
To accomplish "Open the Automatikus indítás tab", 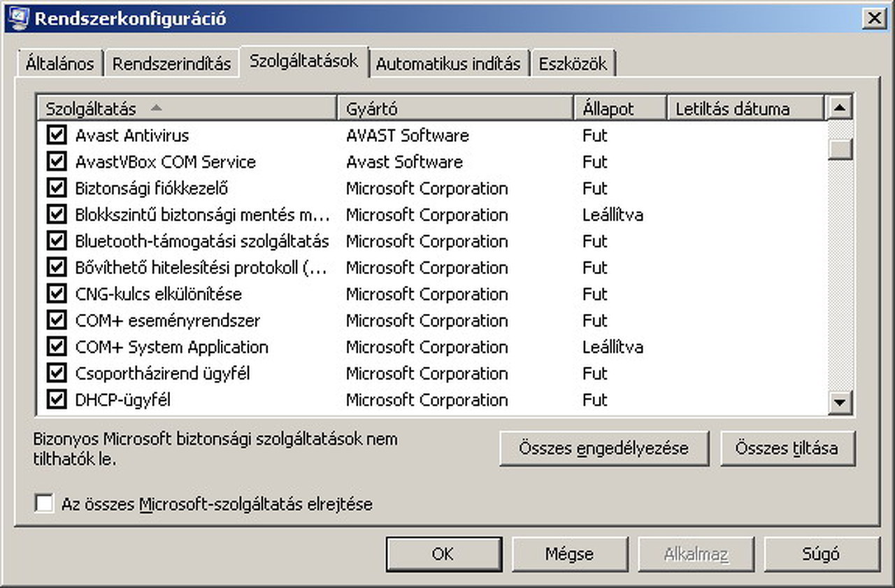I will (x=448, y=64).
